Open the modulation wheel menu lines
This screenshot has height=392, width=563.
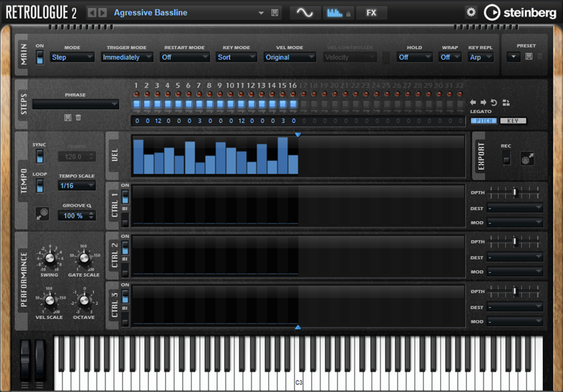(40, 385)
